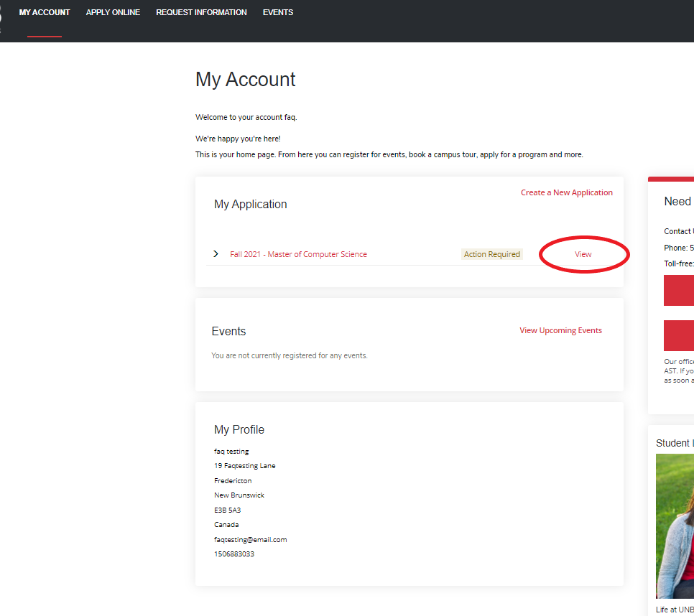Click the faqtesting@email.com profile email
Screen dimensions: 694x616
point(250,539)
